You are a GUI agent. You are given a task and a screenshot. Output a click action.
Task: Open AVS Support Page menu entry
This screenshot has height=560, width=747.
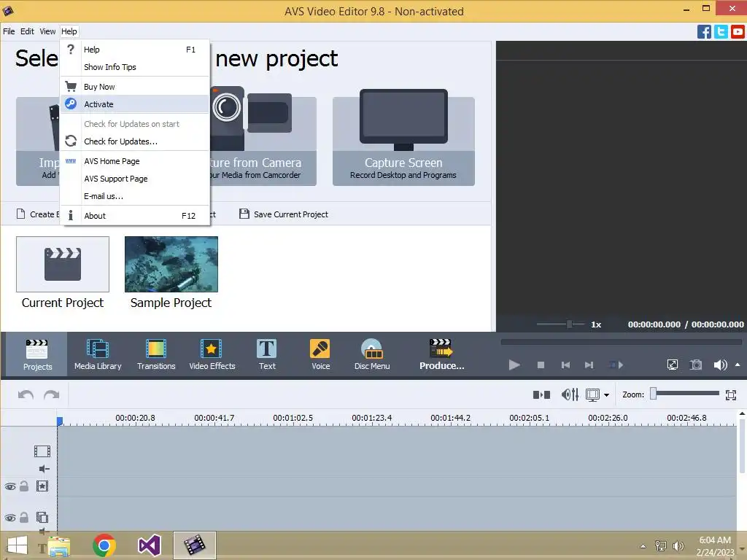pyautogui.click(x=135, y=179)
